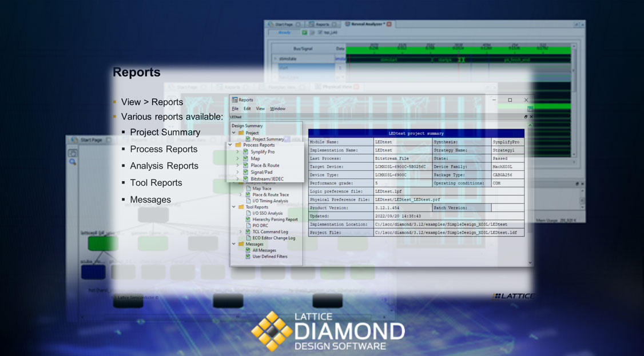Select the Process Reports folder icon
644x356 pixels.
tap(238, 145)
